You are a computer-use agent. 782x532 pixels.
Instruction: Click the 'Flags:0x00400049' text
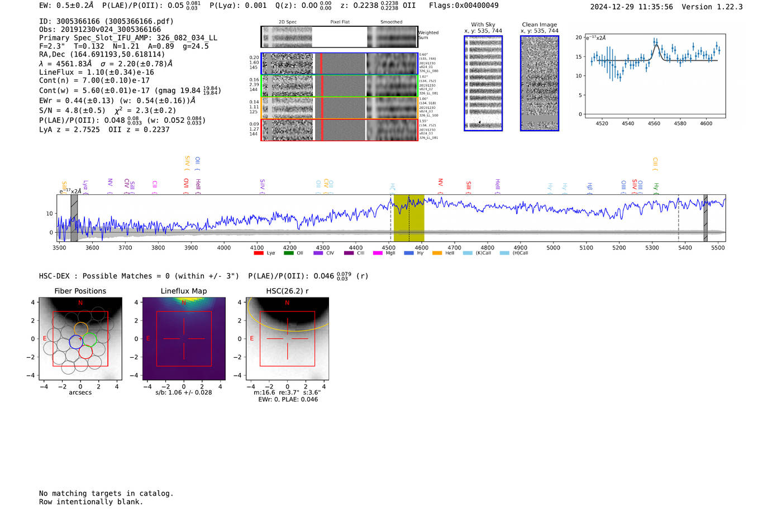[x=464, y=6]
